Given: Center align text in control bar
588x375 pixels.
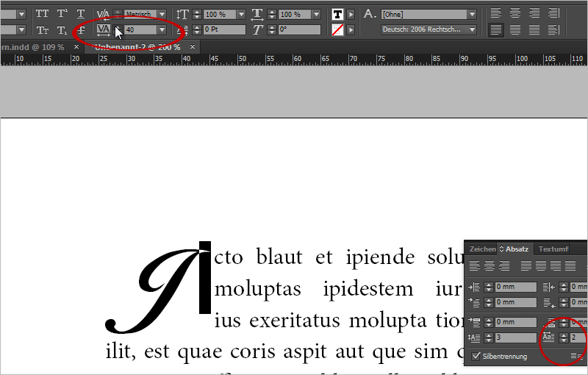Looking at the screenshot, I should point(515,13).
